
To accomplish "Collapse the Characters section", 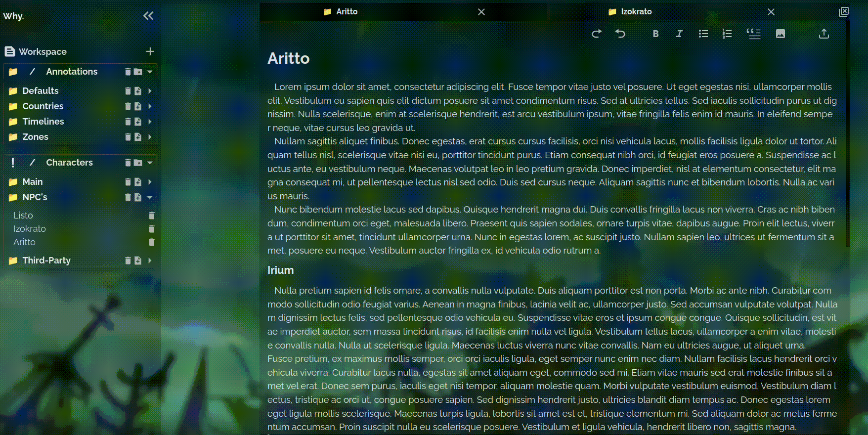I will point(150,163).
